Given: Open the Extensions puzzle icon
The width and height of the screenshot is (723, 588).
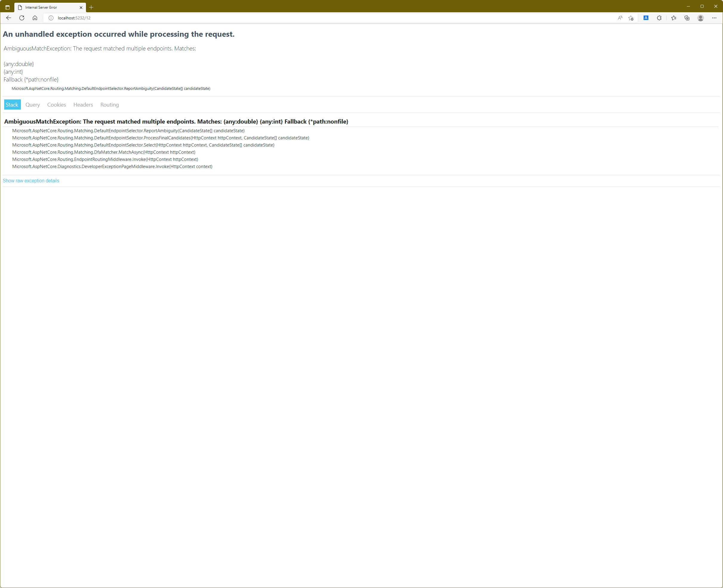Looking at the screenshot, I should point(659,18).
